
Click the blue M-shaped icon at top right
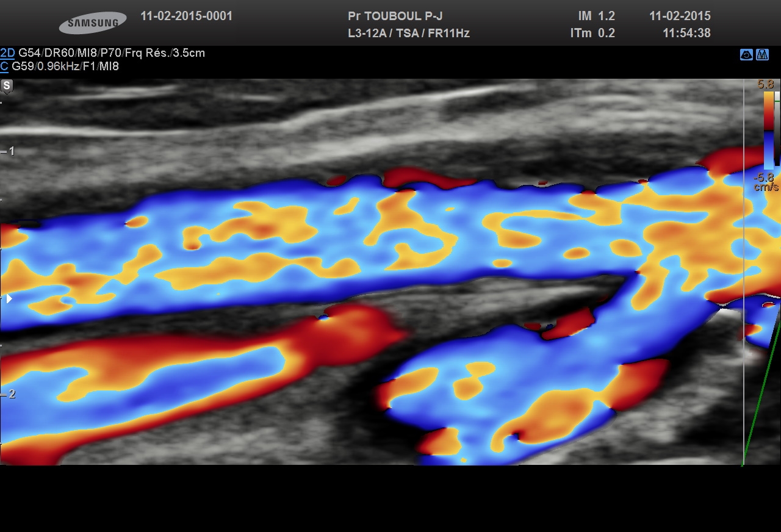click(x=762, y=55)
